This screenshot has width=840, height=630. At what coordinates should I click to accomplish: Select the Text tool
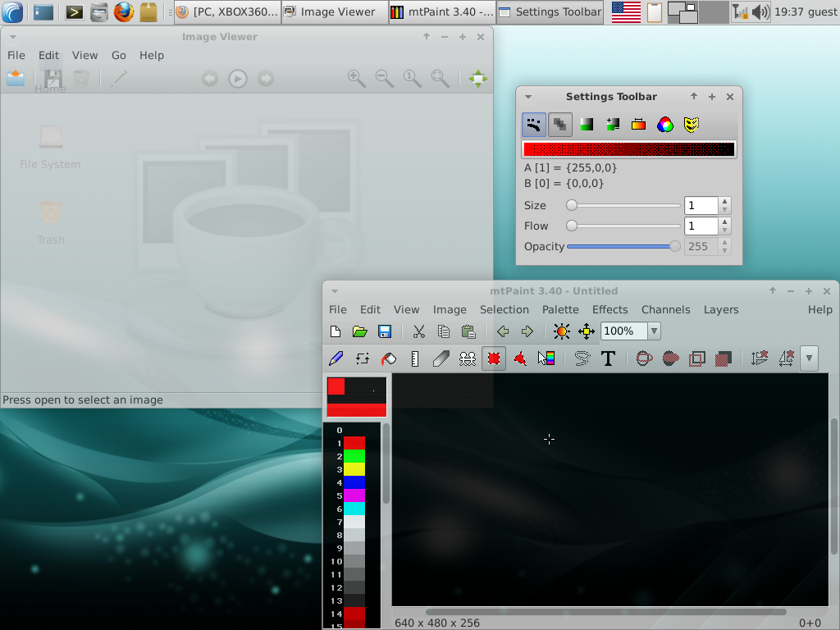(x=608, y=358)
